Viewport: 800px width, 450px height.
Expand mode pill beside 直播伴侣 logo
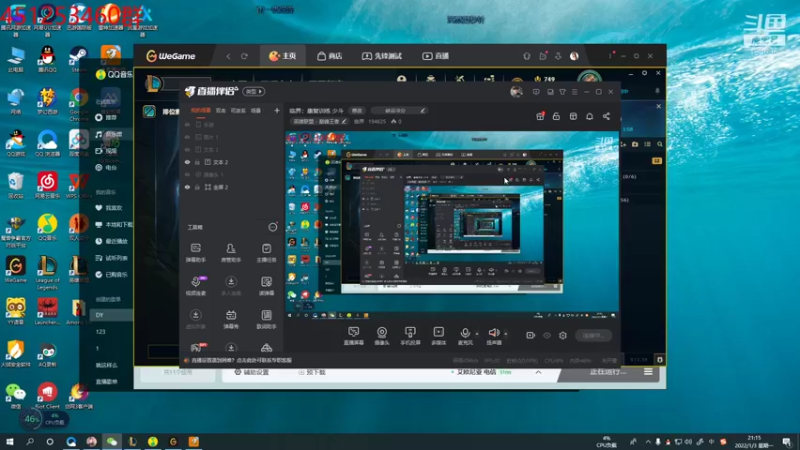coord(254,91)
